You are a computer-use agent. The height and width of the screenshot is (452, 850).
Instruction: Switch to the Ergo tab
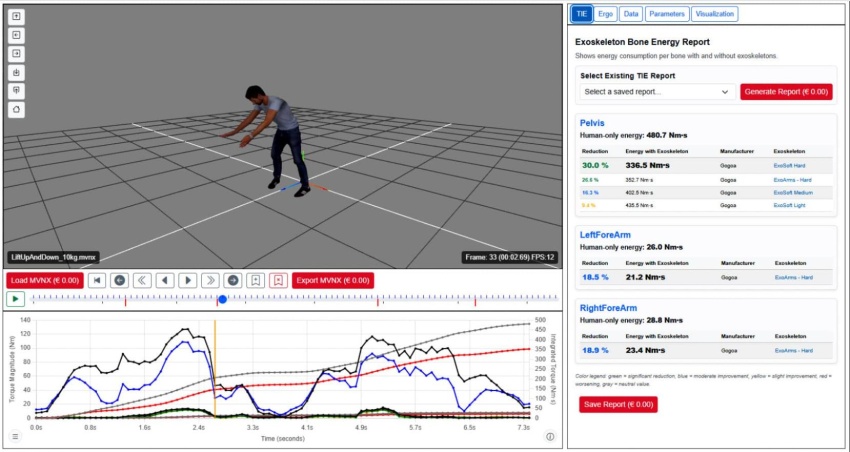[606, 14]
